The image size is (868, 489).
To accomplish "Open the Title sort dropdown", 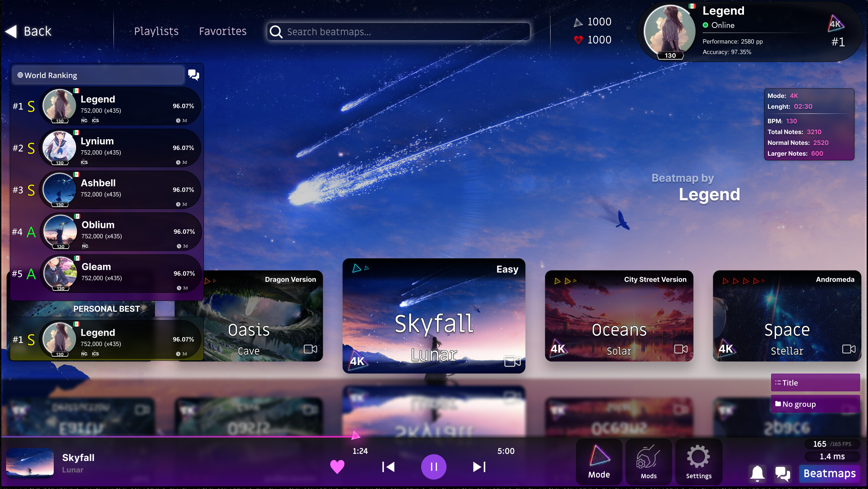I will 815,382.
